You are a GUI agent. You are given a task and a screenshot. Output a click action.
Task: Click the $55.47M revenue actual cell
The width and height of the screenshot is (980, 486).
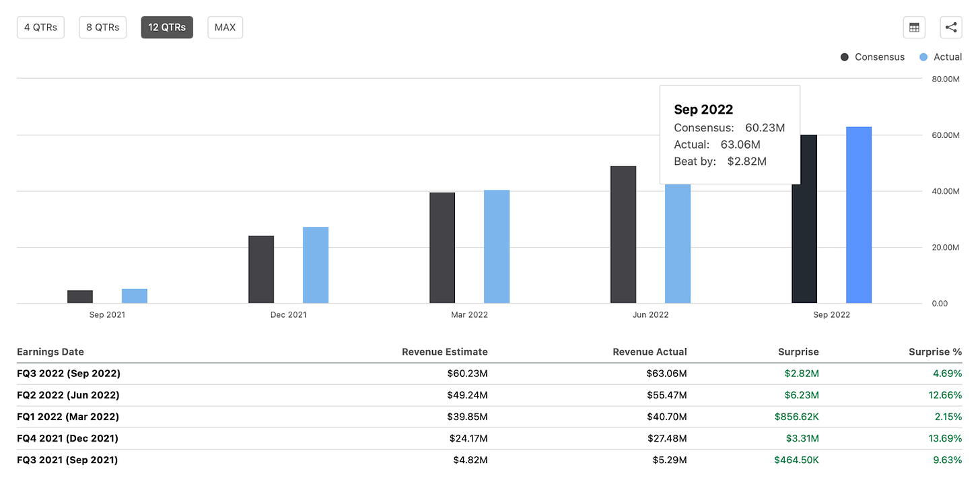tap(666, 395)
